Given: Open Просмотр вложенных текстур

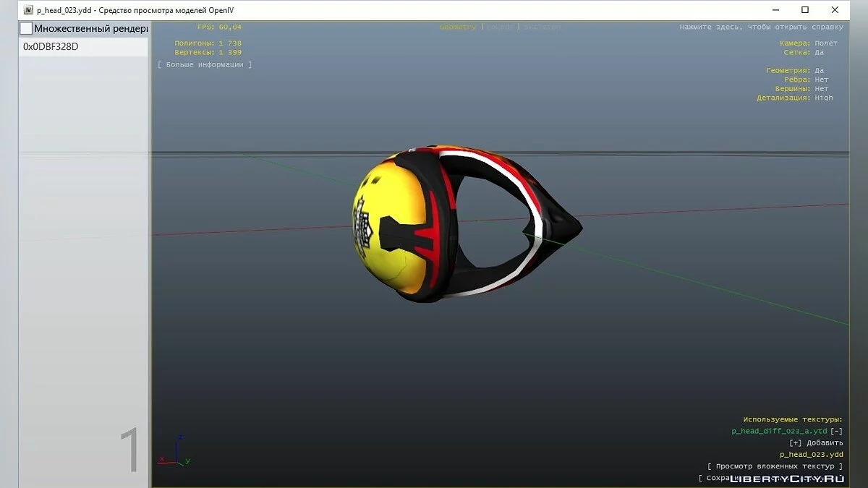Looking at the screenshot, I should 775,466.
